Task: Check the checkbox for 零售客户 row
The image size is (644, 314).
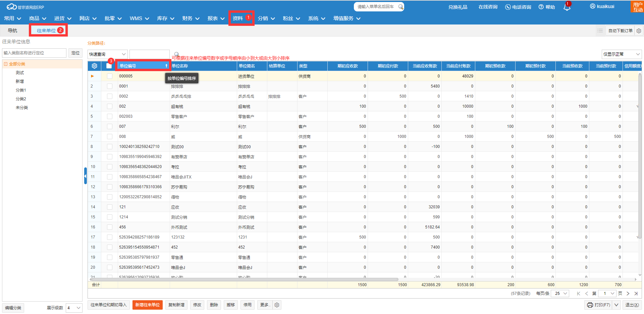Action: click(x=110, y=116)
